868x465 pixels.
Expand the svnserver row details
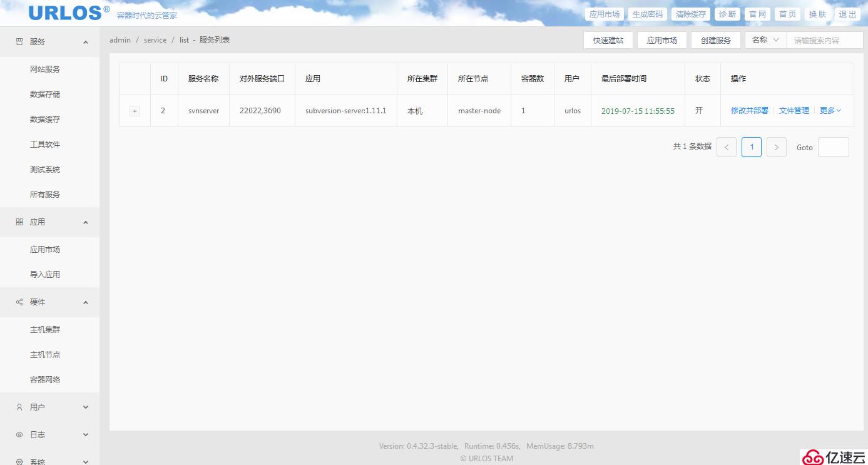pos(135,111)
